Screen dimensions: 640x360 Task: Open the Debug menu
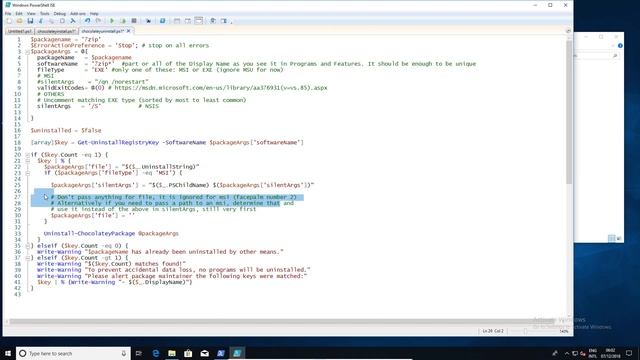pos(60,13)
